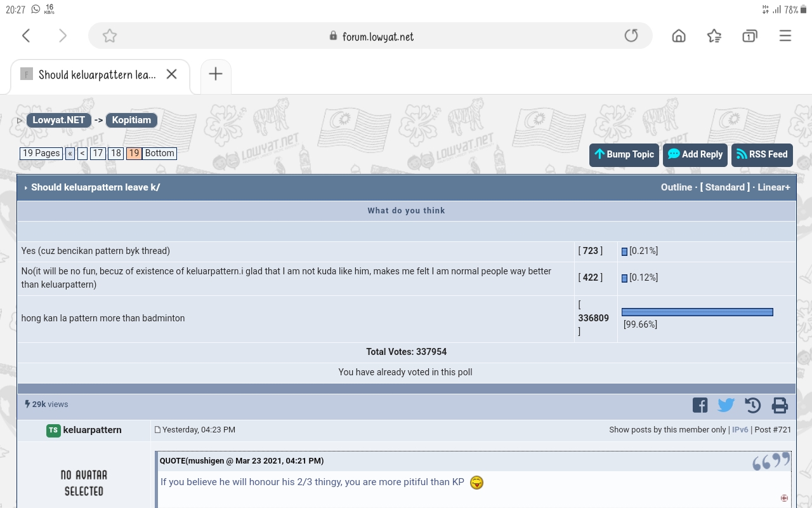Expand the 19 Pages jump box
Viewport: 812px width, 508px height.
tap(41, 153)
